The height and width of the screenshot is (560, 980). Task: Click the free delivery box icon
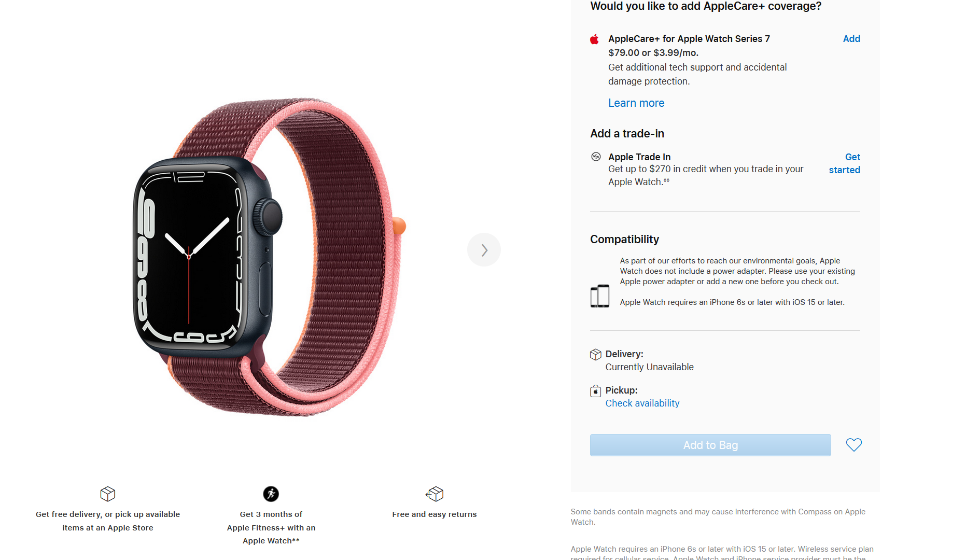tap(108, 494)
